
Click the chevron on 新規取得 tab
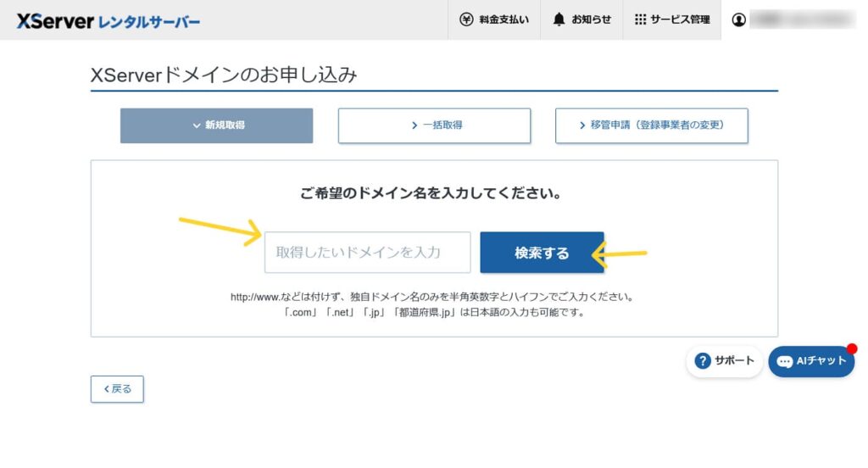pos(197,125)
